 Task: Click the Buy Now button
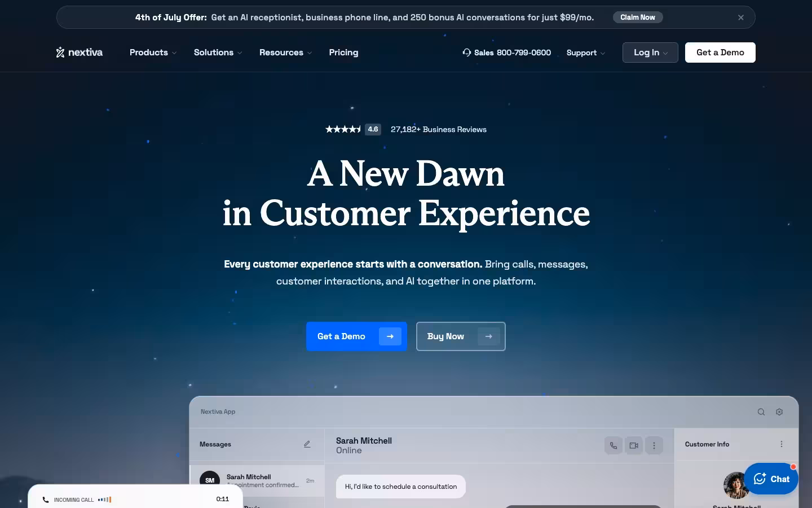point(461,336)
